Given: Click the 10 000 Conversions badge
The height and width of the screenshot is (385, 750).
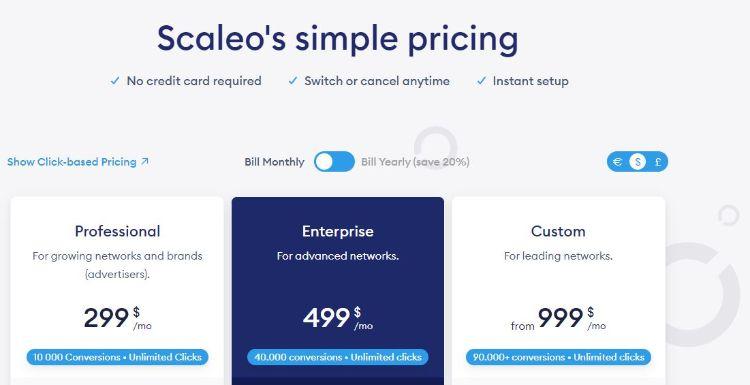Looking at the screenshot, I should (x=118, y=357).
